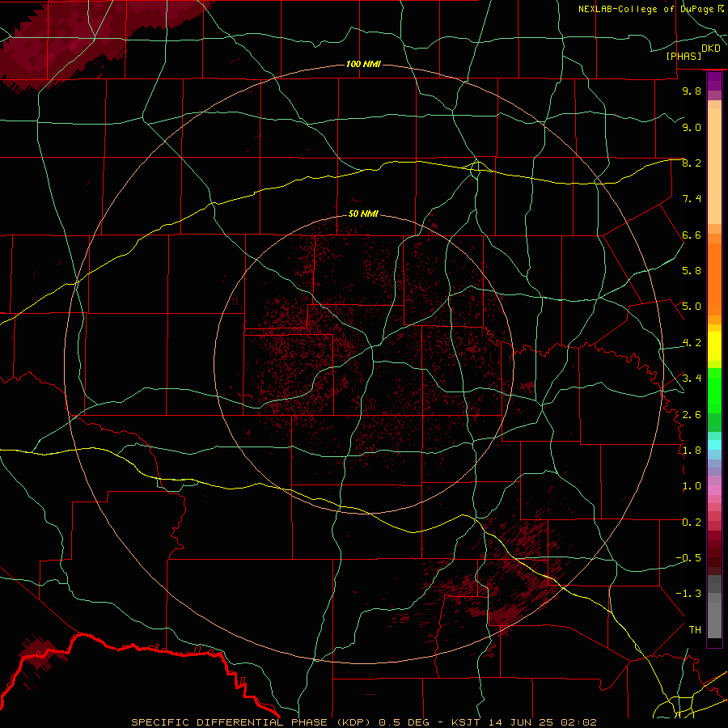
Task: Click the 3.4 scale value
Action: click(692, 379)
